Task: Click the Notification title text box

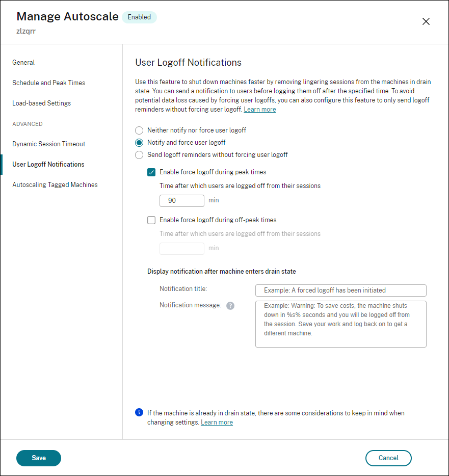Action: click(340, 290)
